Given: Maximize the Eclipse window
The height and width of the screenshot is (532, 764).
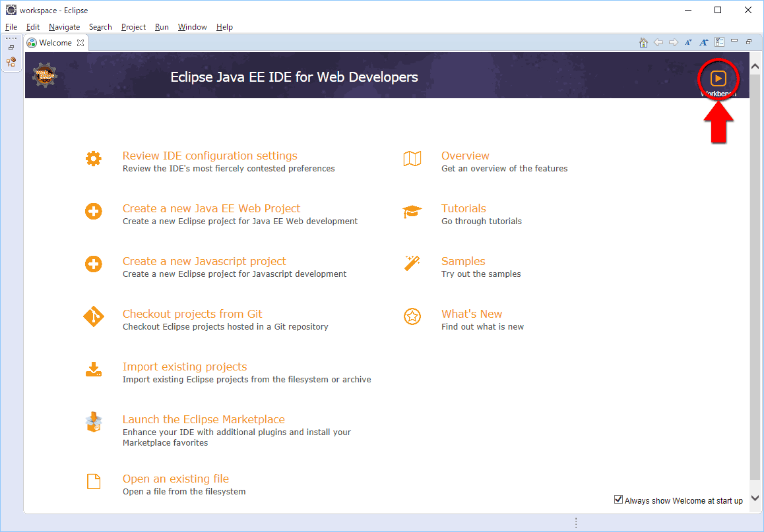Looking at the screenshot, I should click(718, 11).
